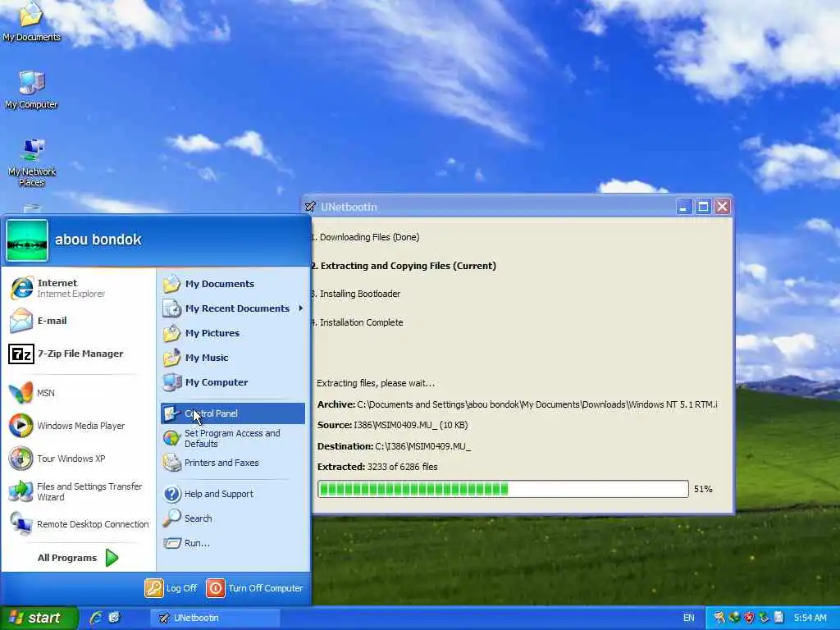Expand My Recent Documents submenu arrow

click(x=301, y=308)
